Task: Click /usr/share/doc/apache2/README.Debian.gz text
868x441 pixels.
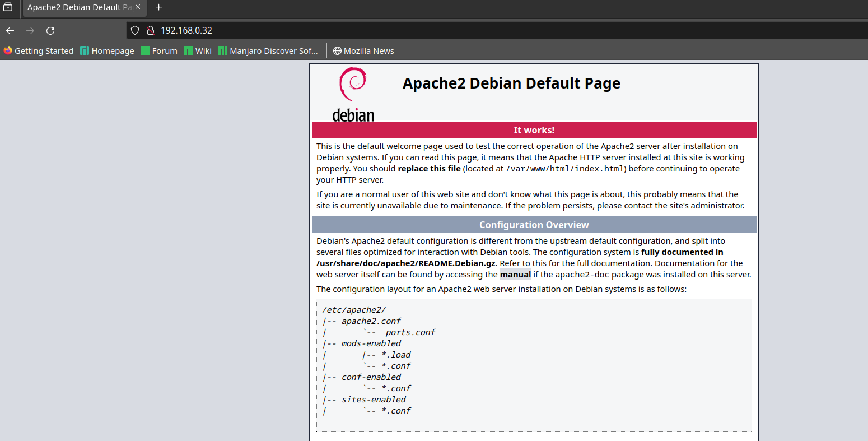Action: [x=406, y=263]
